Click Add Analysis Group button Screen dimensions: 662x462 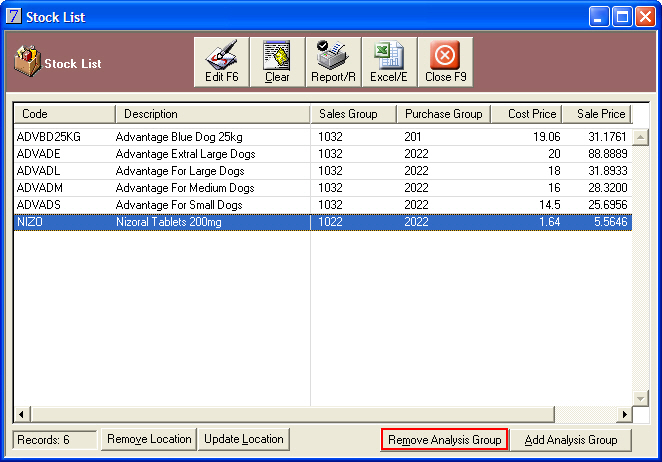(x=571, y=440)
